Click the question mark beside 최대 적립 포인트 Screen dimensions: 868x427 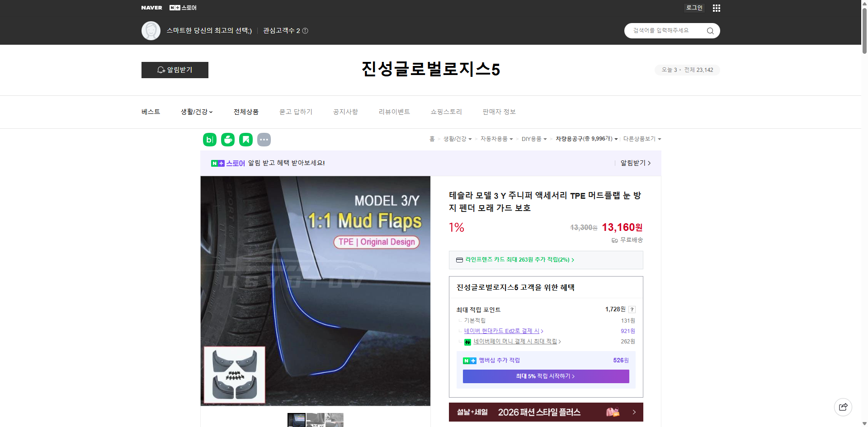(632, 310)
